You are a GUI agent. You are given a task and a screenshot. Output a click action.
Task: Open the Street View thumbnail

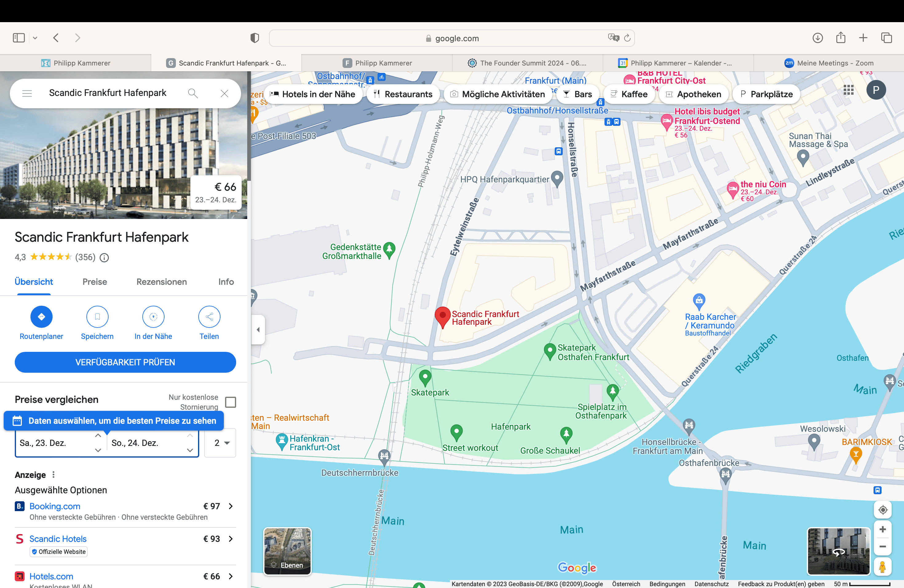point(838,551)
